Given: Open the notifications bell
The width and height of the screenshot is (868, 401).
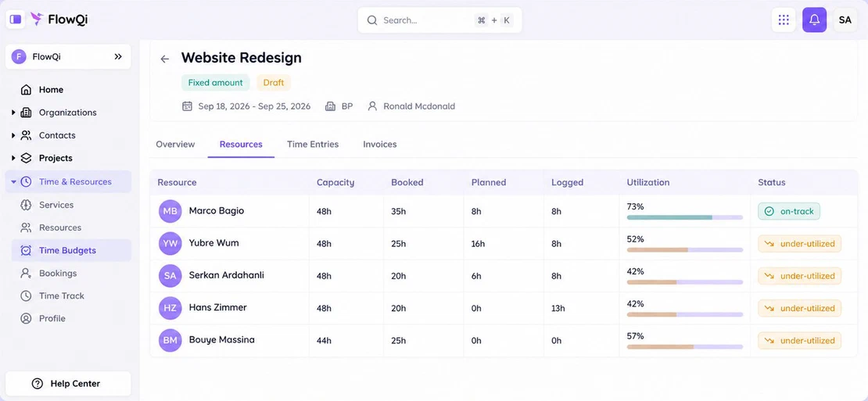Looking at the screenshot, I should point(814,20).
